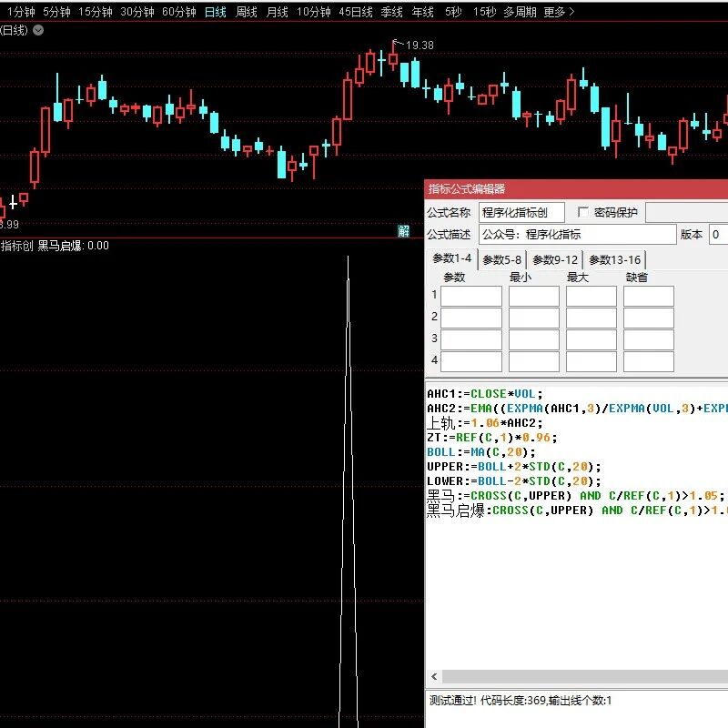Open the dropdown arrow beside (日线) title
The image size is (728, 728).
pos(38,30)
